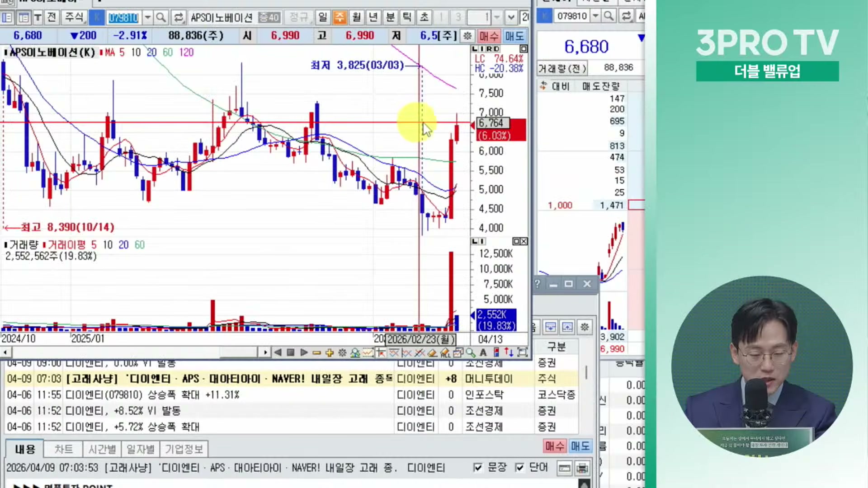Screen dimensions: 868x488
Task: Click the stock search magnifier icon
Action: pos(160,18)
